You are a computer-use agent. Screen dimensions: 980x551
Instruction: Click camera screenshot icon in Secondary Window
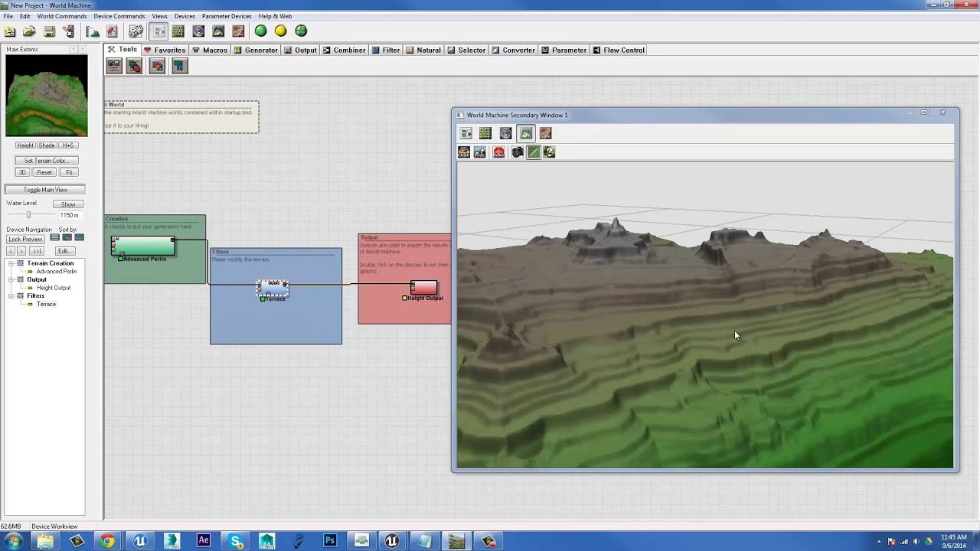[518, 152]
